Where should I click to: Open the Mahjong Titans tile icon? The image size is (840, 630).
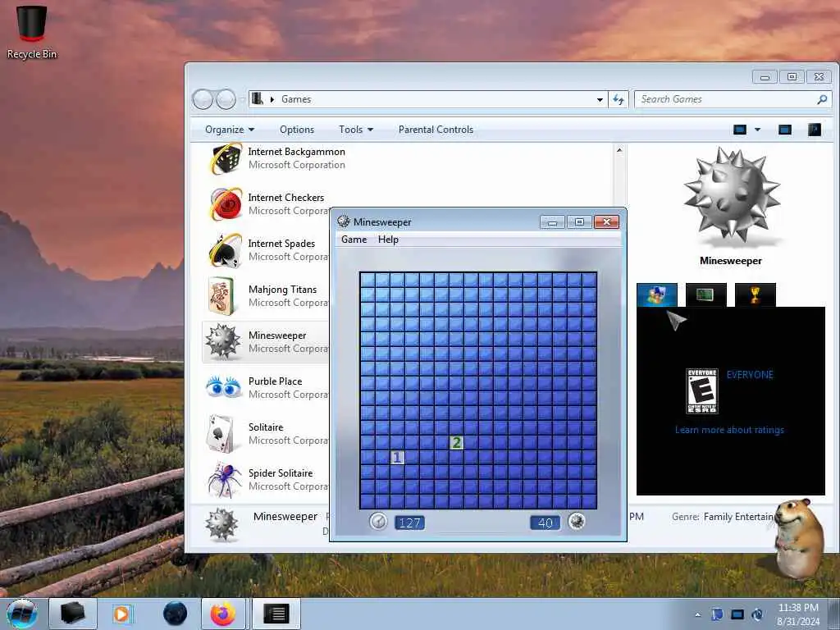tap(221, 295)
